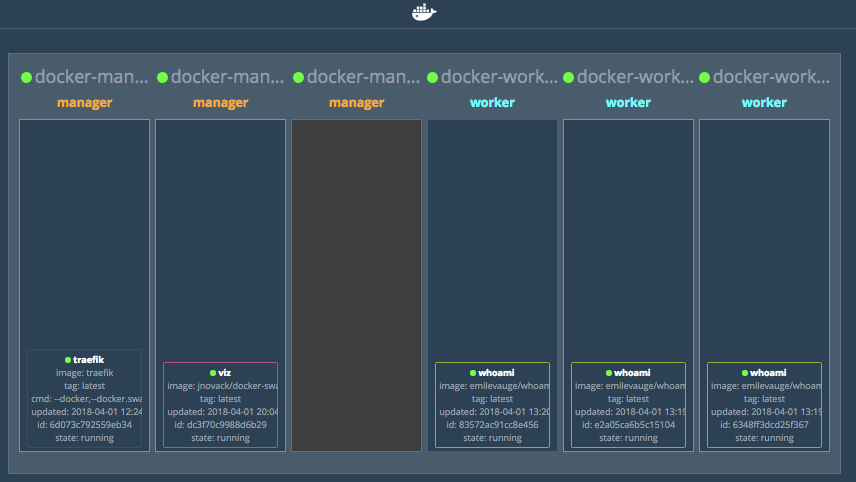
Task: Click whoami title above id 83572ac91cc8e456
Action: [496, 373]
